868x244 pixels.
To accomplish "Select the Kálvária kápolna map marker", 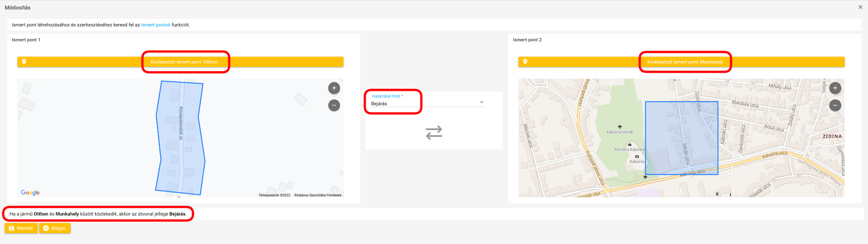I will pos(629,144).
